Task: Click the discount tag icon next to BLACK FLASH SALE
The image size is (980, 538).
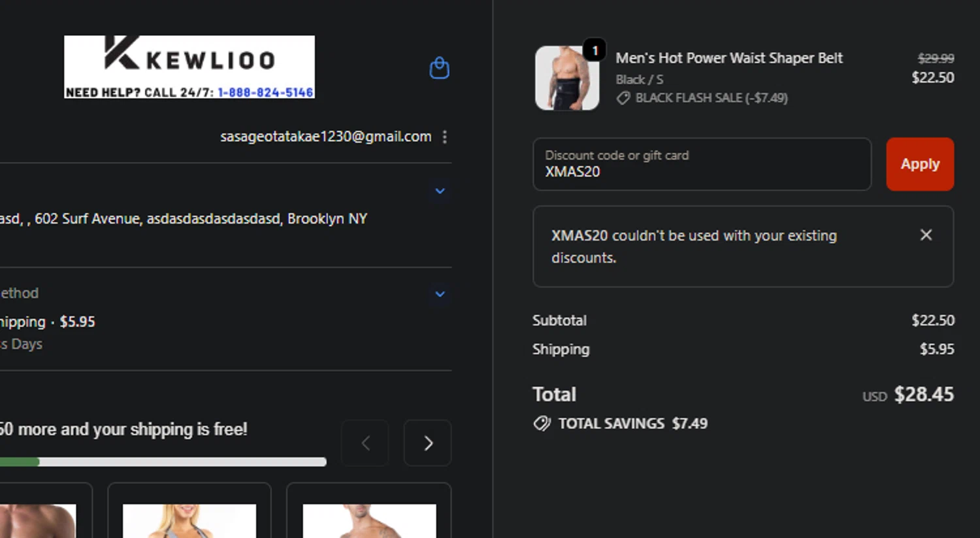Action: click(x=623, y=98)
